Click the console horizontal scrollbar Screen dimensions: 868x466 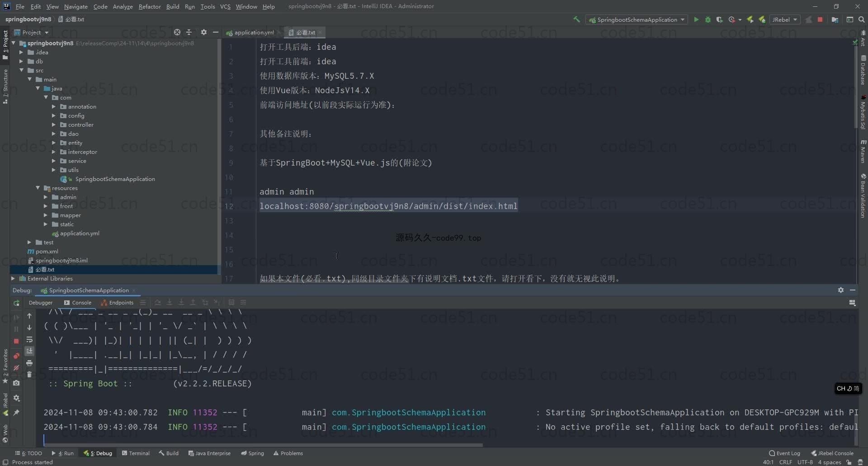pos(262,445)
